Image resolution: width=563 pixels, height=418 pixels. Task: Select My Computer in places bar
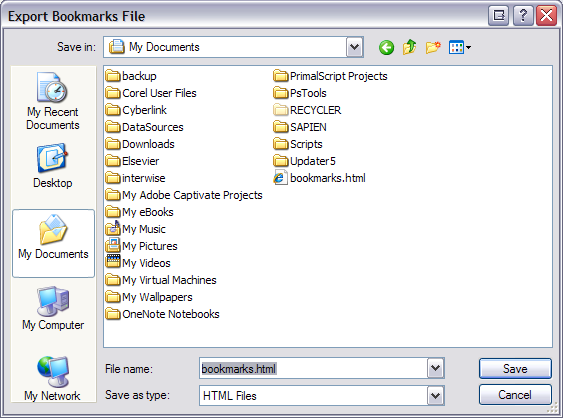coord(53,308)
